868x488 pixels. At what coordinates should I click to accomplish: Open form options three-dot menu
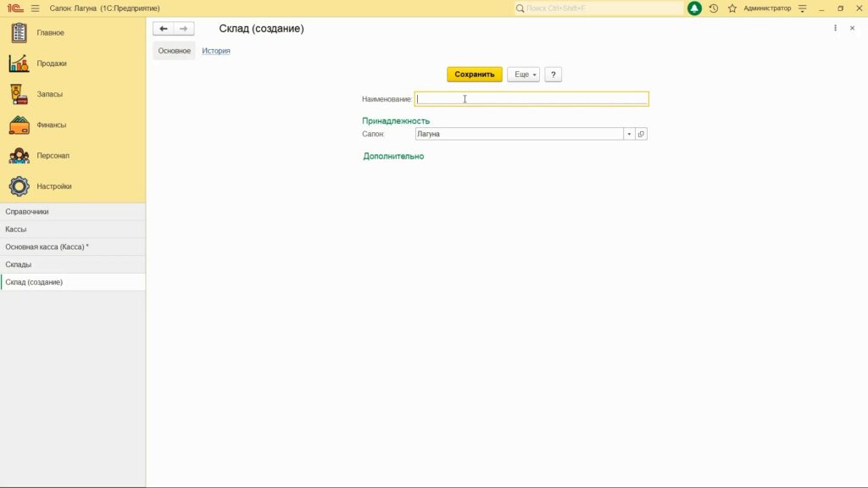[x=835, y=28]
